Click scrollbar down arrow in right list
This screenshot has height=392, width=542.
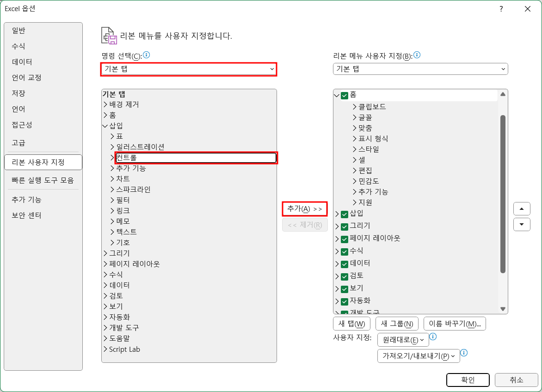coord(503,309)
